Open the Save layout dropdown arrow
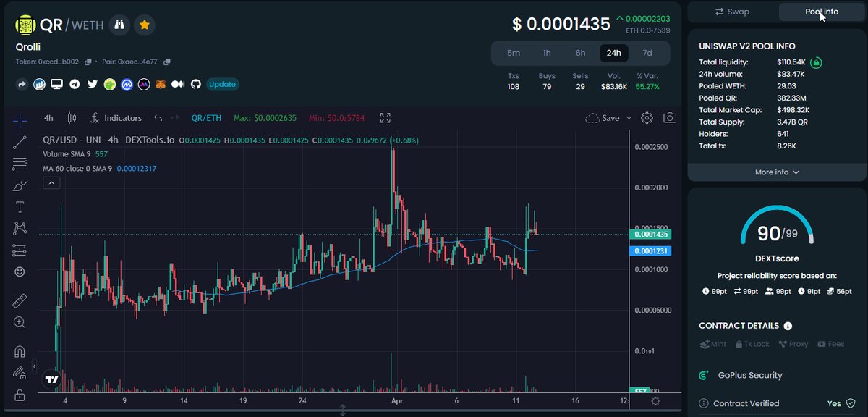868x417 pixels. tap(629, 117)
